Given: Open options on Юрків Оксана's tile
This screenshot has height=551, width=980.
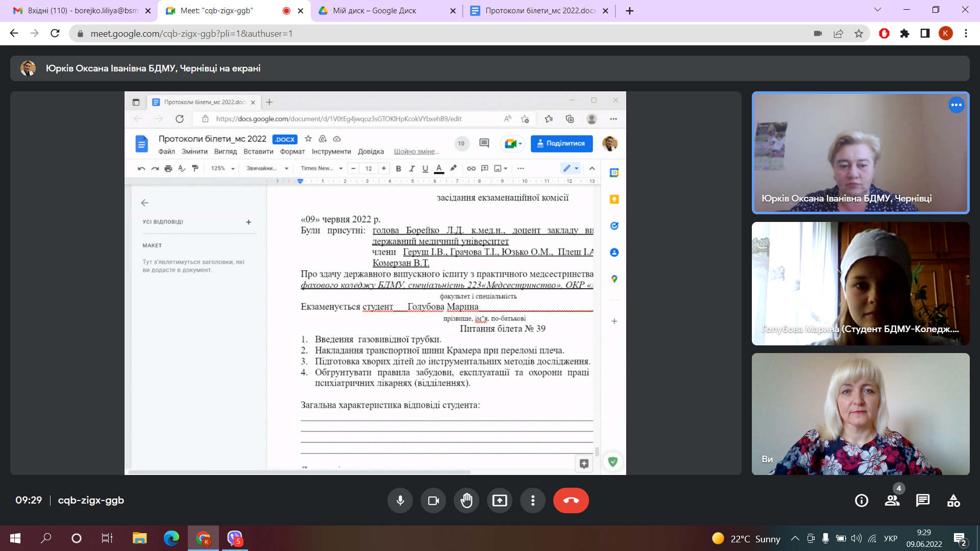Looking at the screenshot, I should click(x=956, y=105).
